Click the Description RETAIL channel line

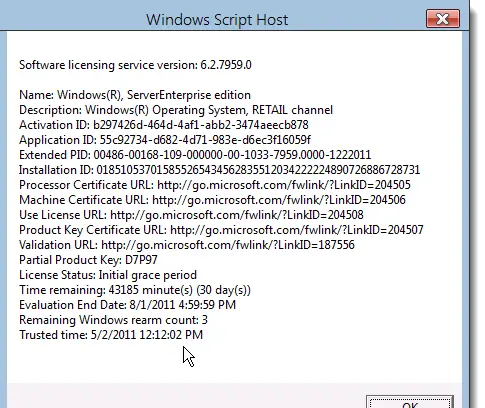tap(176, 110)
